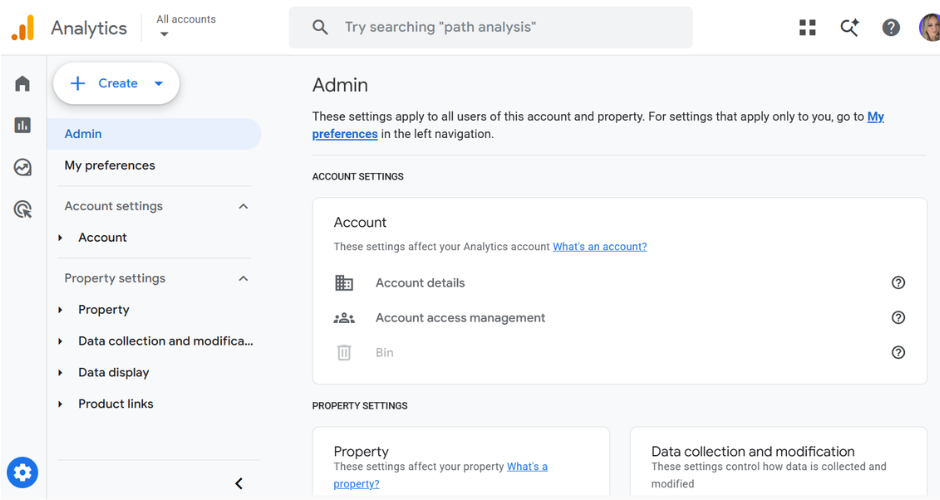Viewport: 940px width, 500px height.
Task: Open the Explore icon in left rail
Action: (x=22, y=167)
